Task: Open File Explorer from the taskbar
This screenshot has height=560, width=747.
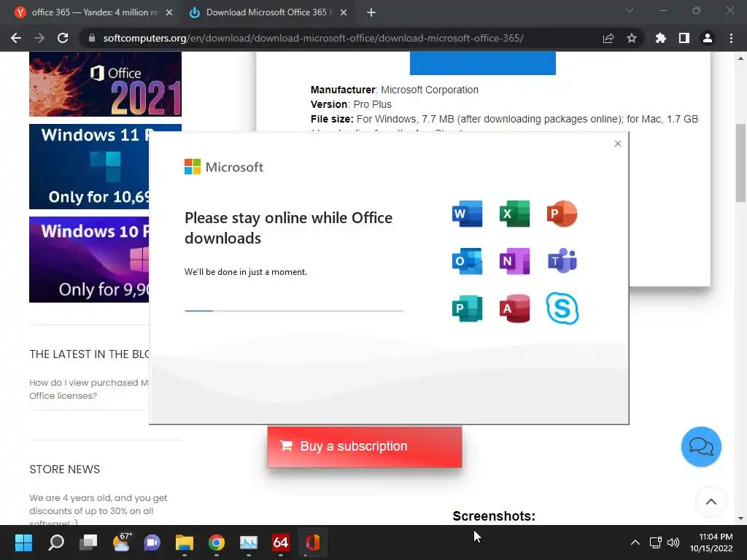Action: pos(185,542)
